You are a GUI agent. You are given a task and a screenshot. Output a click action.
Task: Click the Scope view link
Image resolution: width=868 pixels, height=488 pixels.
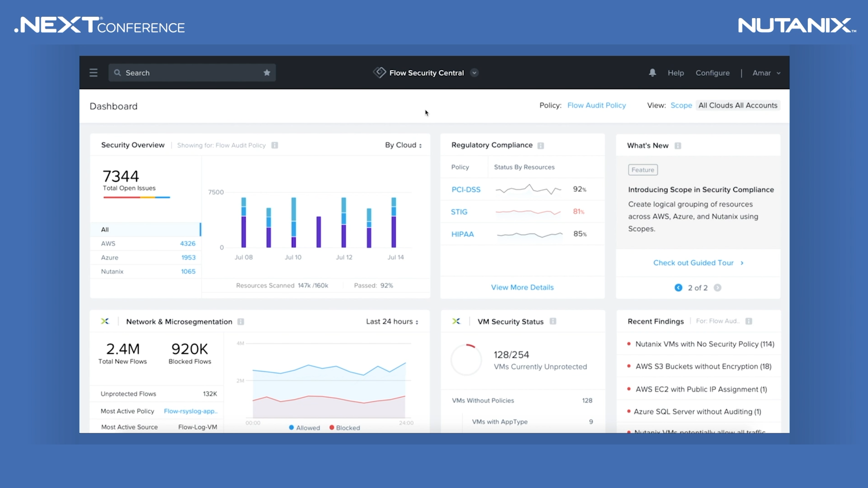click(x=681, y=105)
